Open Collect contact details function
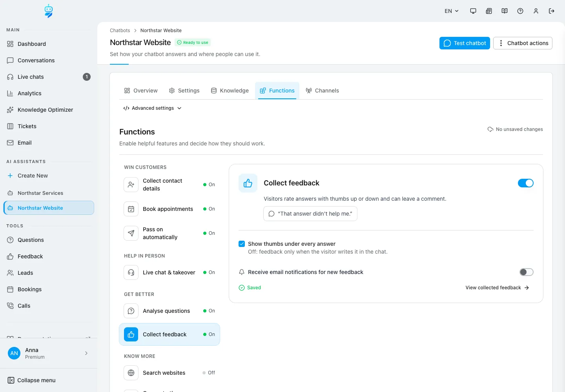Screen dimensions: 565x392 tap(169, 185)
